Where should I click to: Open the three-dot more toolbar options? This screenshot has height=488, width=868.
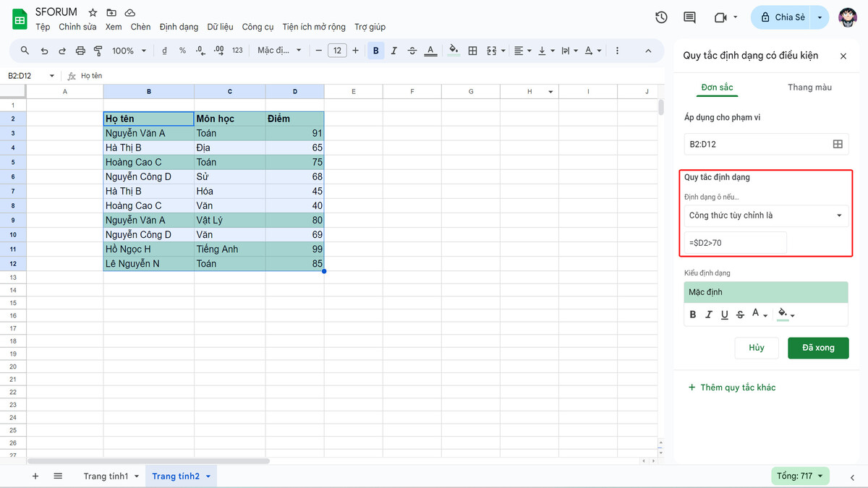(617, 51)
